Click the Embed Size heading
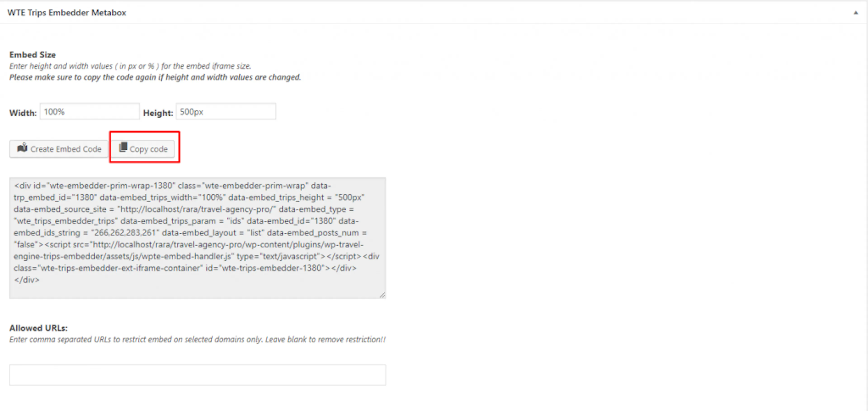Viewport: 868px width, 411px height. pyautogui.click(x=33, y=55)
